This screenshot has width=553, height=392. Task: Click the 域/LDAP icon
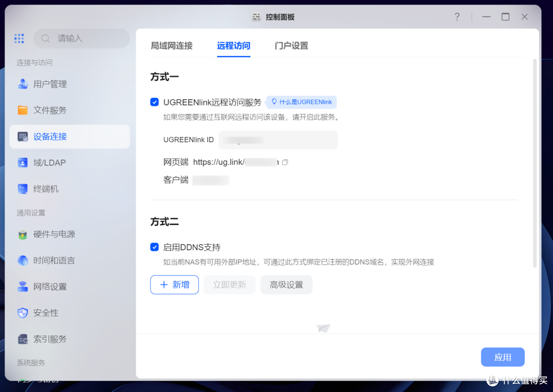pyautogui.click(x=23, y=163)
